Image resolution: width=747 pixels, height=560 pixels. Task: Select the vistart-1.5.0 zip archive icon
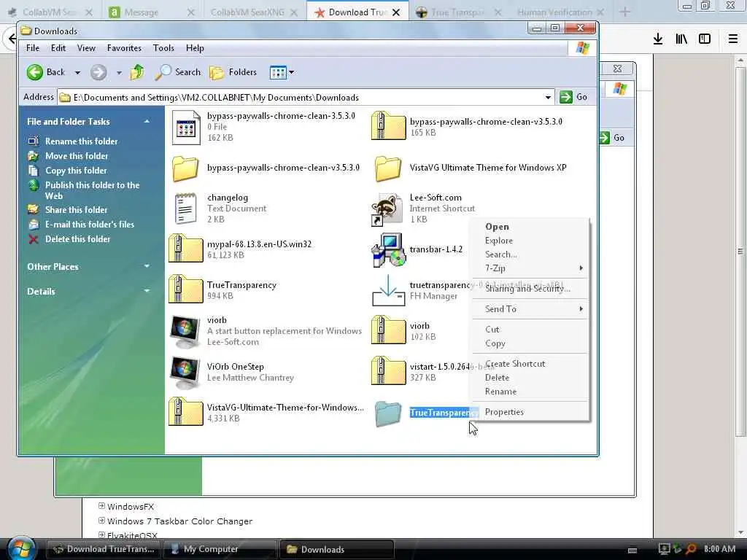388,370
